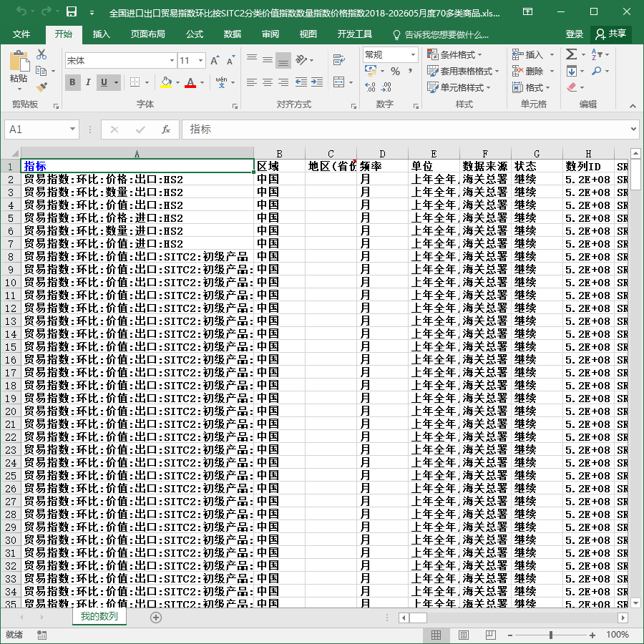Apply the yellow fill color swatch
Viewport: 644px width, 644px height.
(x=166, y=82)
